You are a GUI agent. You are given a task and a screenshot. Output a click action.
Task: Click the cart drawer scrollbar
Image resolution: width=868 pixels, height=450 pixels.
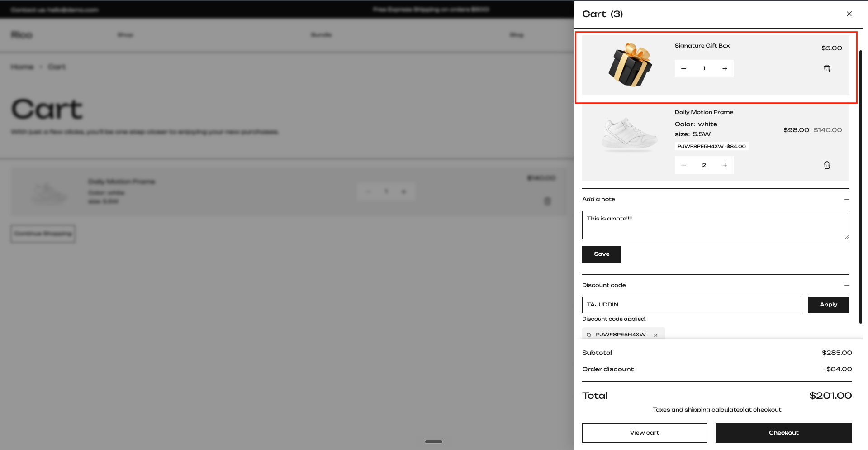click(861, 187)
